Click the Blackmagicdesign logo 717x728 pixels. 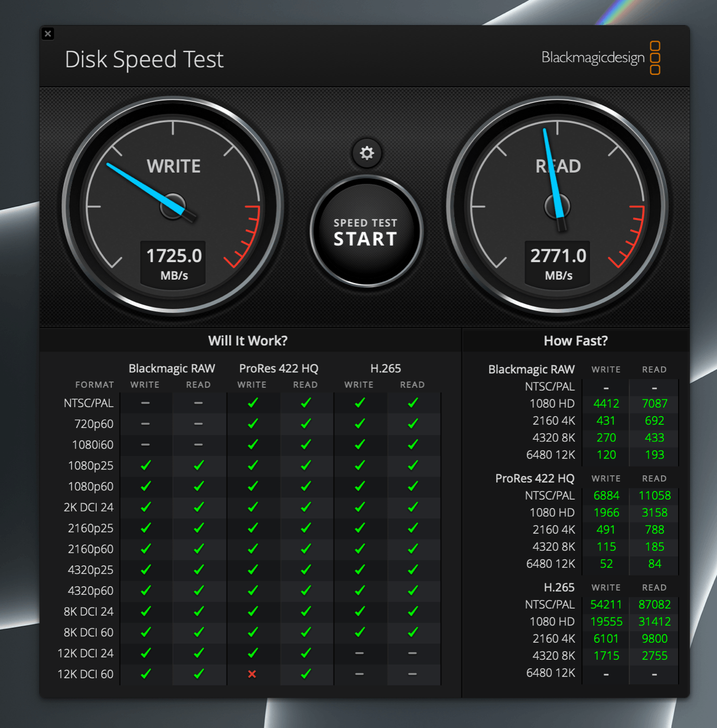tap(601, 57)
